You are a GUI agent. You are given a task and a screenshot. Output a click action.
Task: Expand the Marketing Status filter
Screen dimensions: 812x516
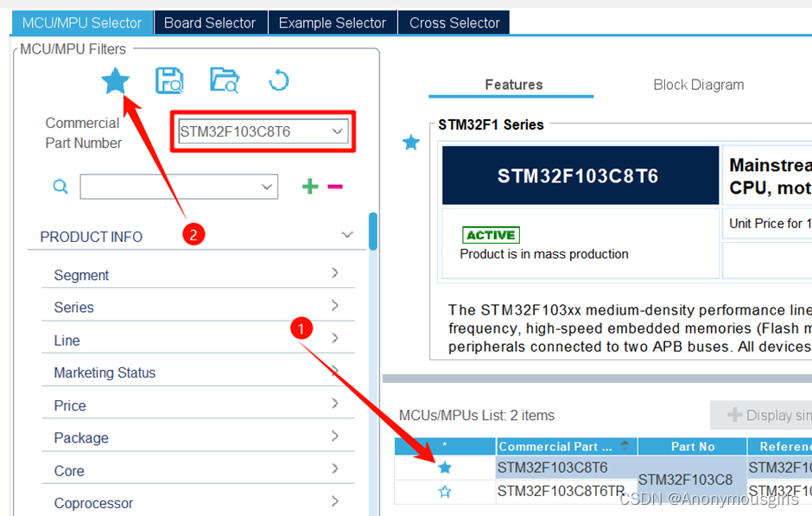click(x=335, y=371)
